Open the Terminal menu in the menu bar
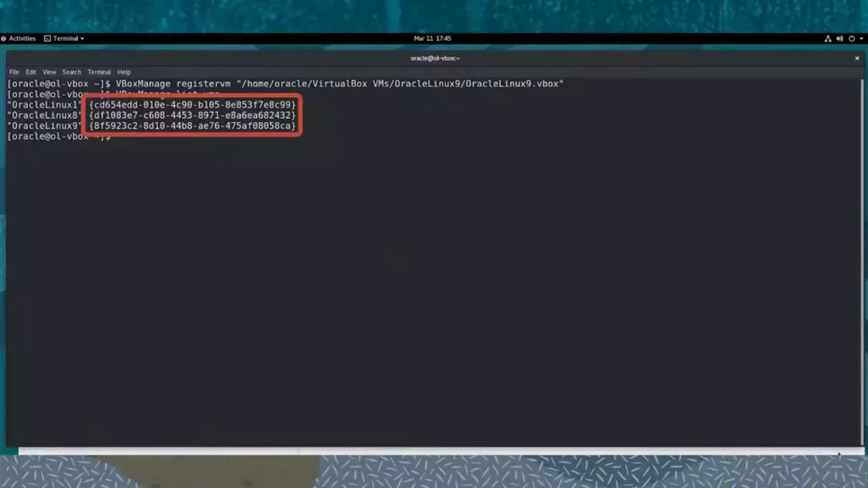Viewport: 868px width, 488px height. click(x=99, y=71)
